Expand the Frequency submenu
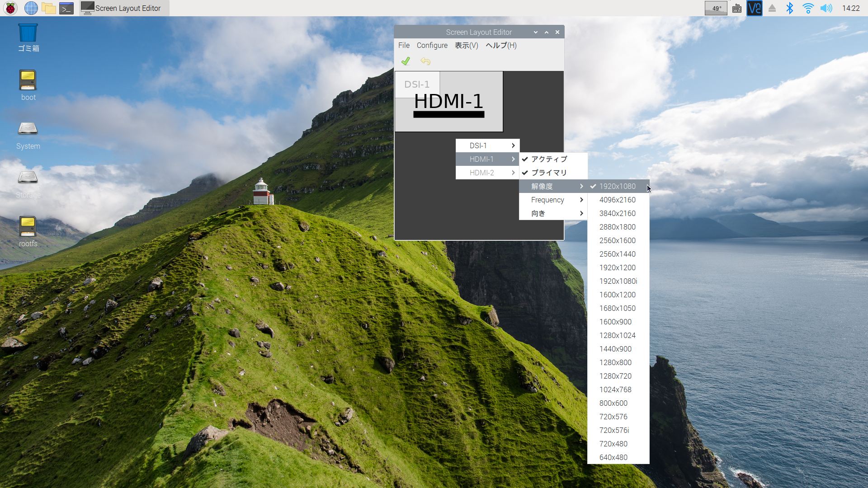Image resolution: width=868 pixels, height=488 pixels. 548,200
